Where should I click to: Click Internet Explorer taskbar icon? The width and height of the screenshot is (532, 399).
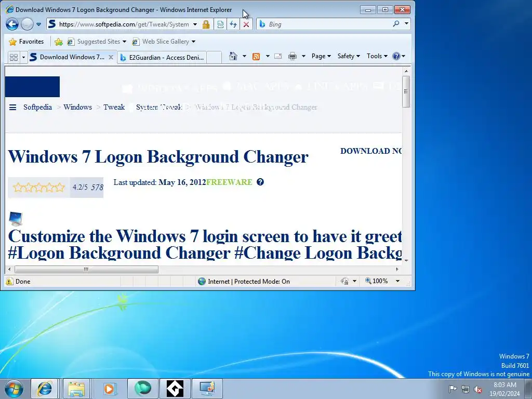click(44, 389)
